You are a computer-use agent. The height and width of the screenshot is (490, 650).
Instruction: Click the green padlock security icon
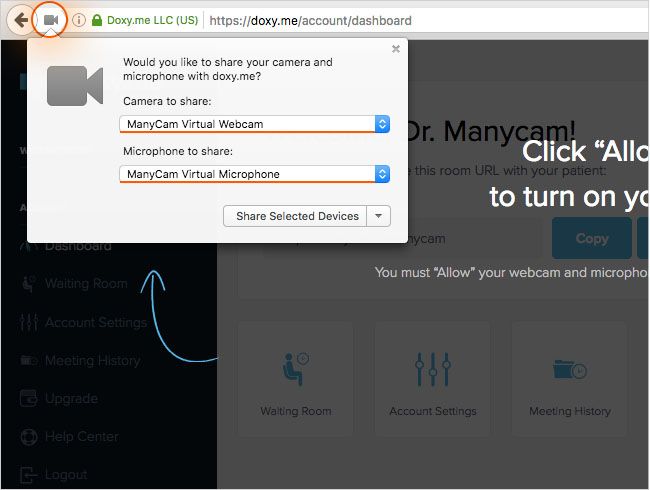(97, 20)
